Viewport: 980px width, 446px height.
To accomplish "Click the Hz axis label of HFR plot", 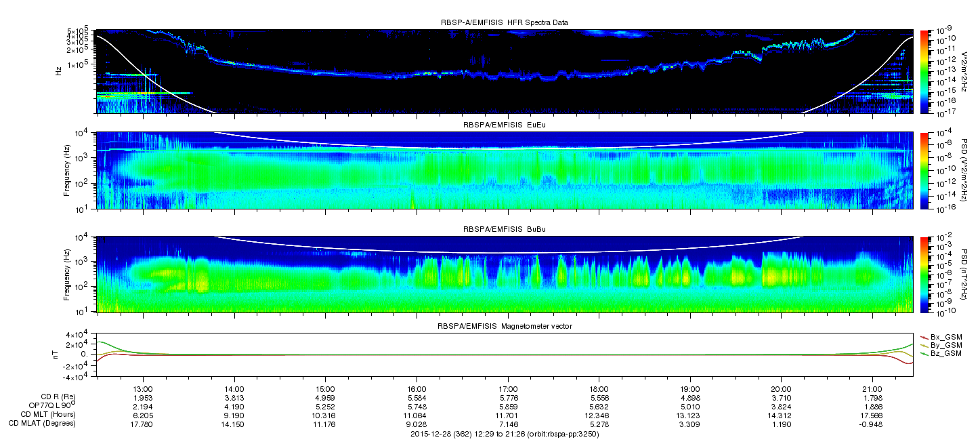I will tap(59, 71).
